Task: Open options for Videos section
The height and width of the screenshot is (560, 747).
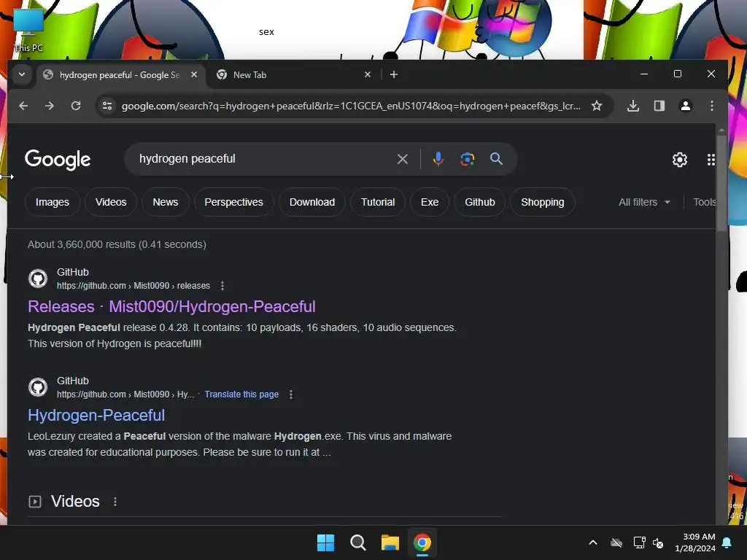Action: [x=115, y=502]
